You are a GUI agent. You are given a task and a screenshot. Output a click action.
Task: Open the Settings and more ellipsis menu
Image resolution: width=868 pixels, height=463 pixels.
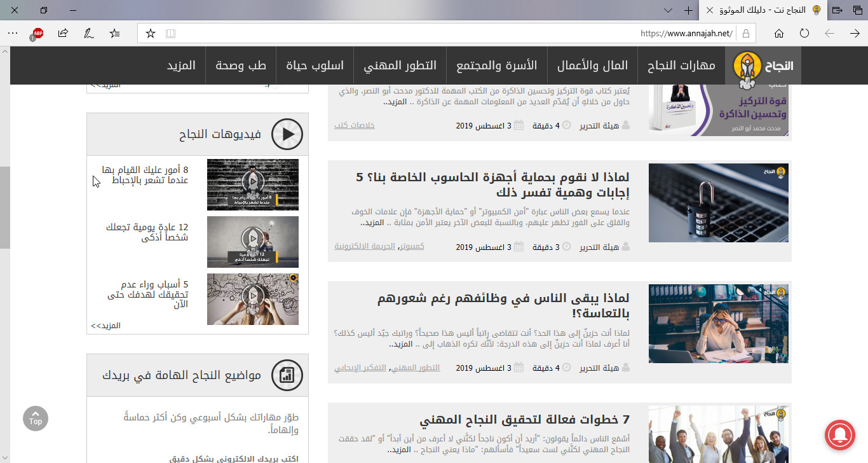(13, 33)
